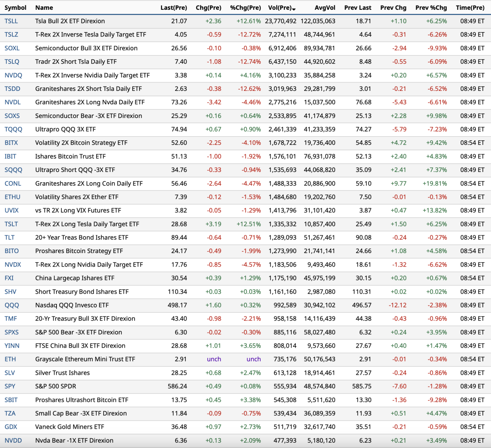Image resolution: width=491 pixels, height=448 pixels.
Task: Sort table by Vol(Pre) column header
Action: coord(280,8)
